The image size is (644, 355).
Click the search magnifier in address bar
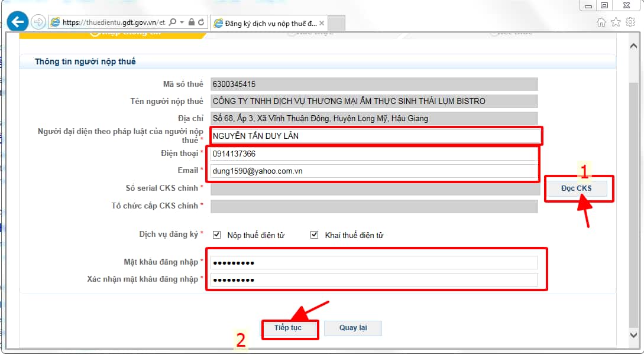pyautogui.click(x=173, y=22)
